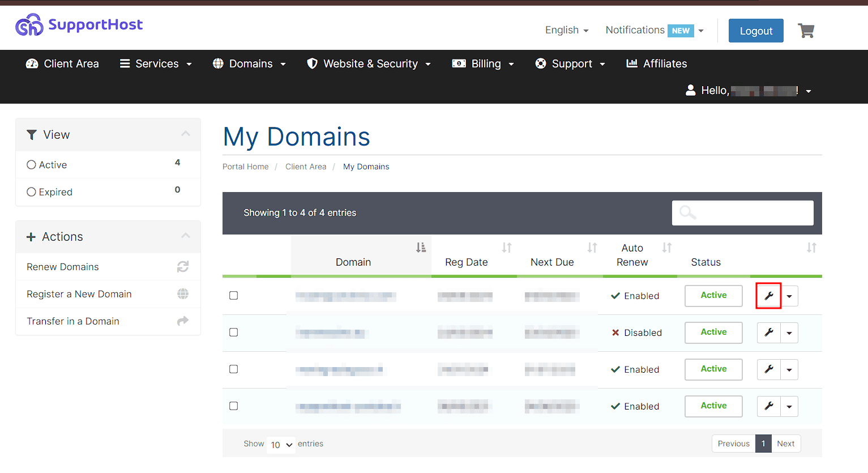Open the English language dropdown
Viewport: 868px width, 473px height.
[566, 30]
